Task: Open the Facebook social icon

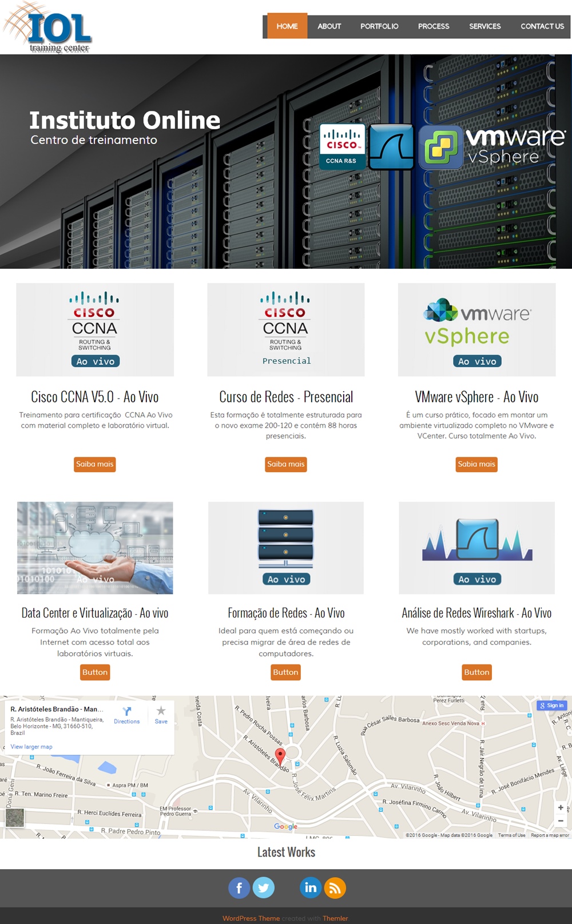Action: pyautogui.click(x=239, y=888)
